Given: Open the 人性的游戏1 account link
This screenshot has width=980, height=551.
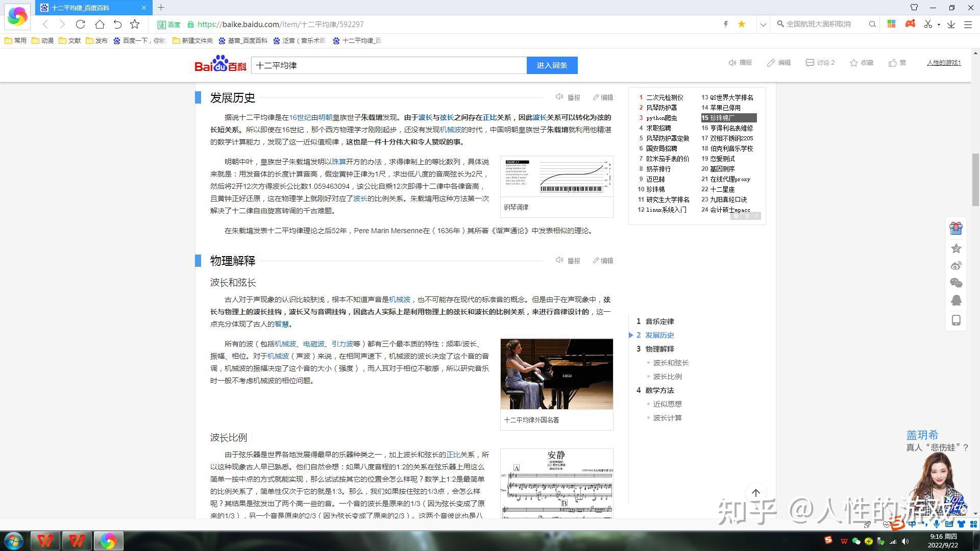Looking at the screenshot, I should click(x=943, y=62).
